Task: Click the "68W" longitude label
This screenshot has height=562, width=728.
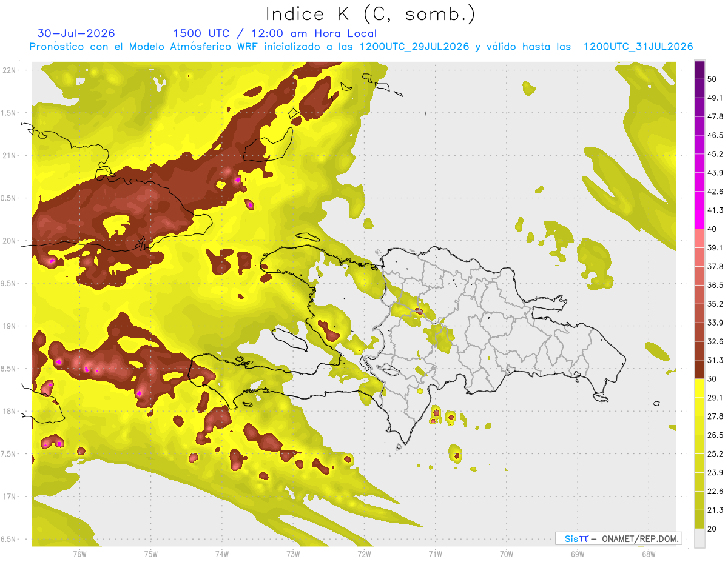Action: 649,553
